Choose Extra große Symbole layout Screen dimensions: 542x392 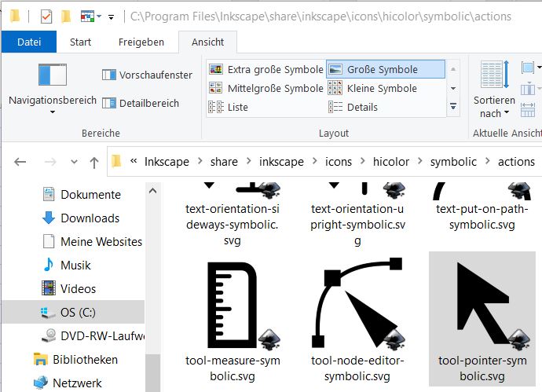(266, 69)
